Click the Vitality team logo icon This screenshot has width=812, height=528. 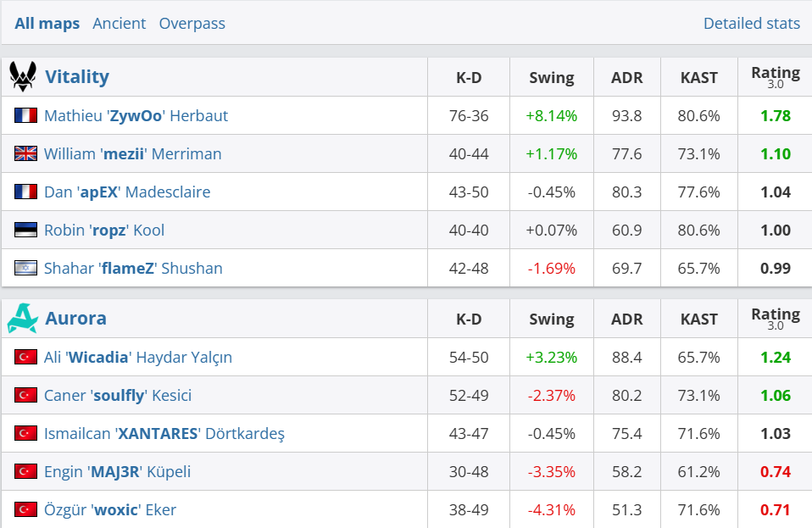23,77
